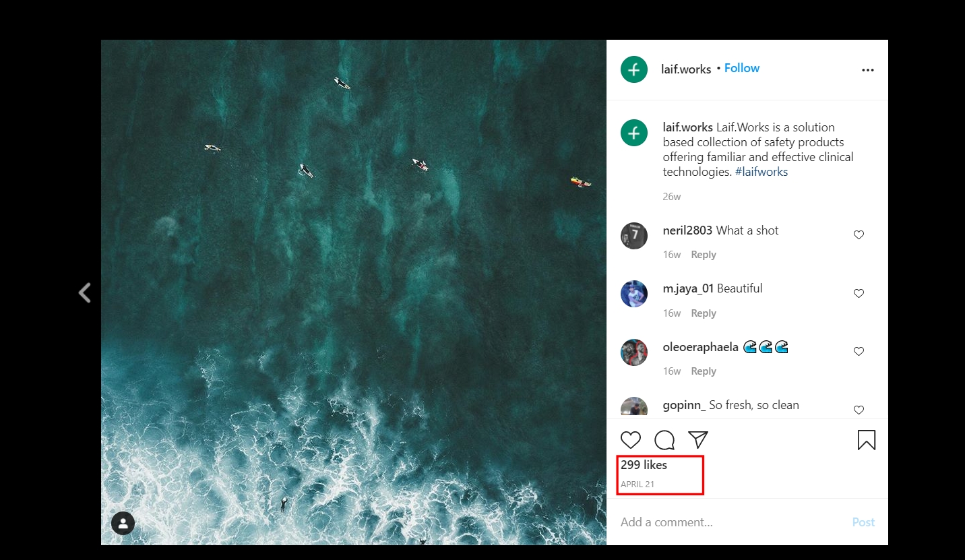Share the post with paper plane icon

(x=698, y=440)
